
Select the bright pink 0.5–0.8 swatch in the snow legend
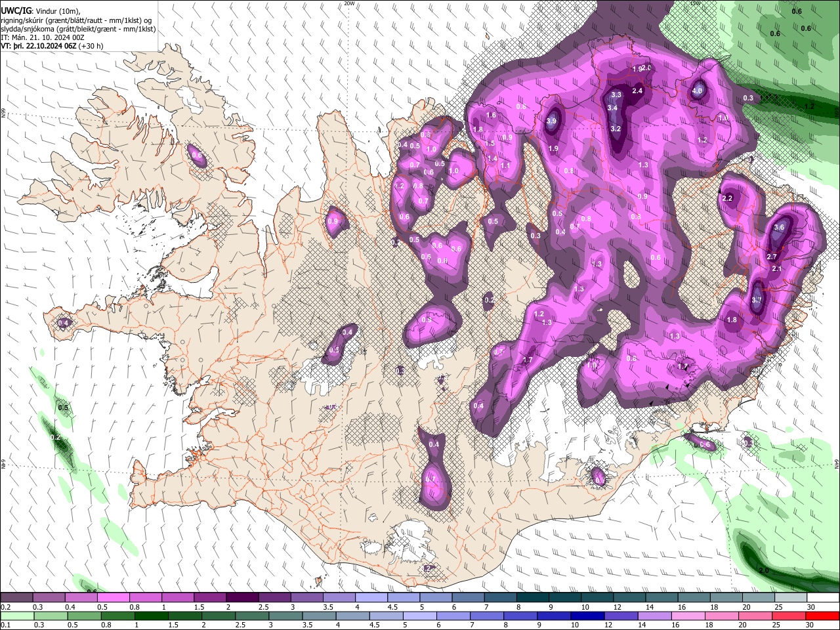click(x=114, y=597)
